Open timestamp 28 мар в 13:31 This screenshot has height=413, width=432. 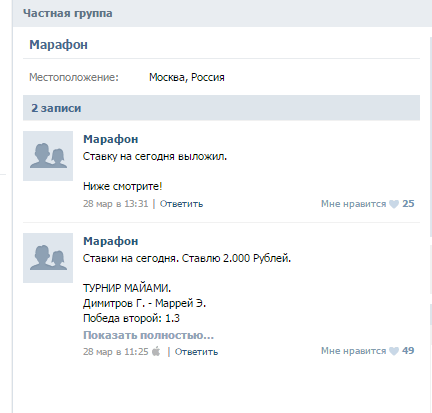[x=115, y=204]
